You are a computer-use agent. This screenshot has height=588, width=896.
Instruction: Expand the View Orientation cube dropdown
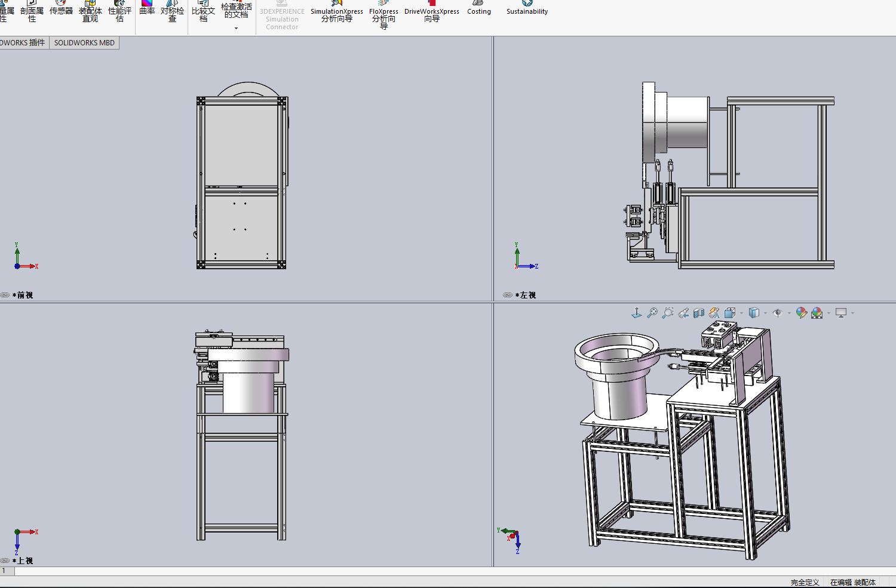tap(742, 313)
